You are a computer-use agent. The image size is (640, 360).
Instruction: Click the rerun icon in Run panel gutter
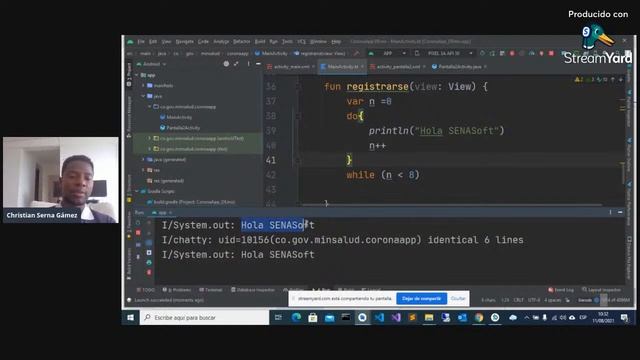click(x=138, y=223)
